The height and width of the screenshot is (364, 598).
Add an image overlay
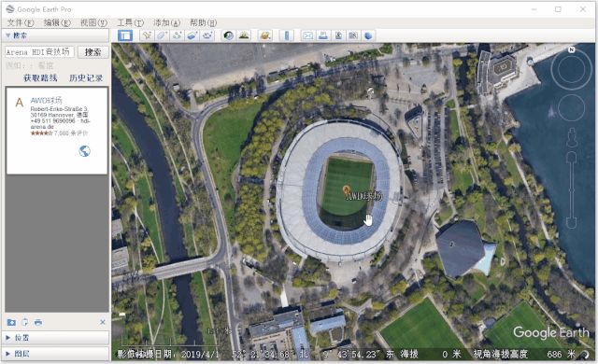pyautogui.click(x=192, y=35)
